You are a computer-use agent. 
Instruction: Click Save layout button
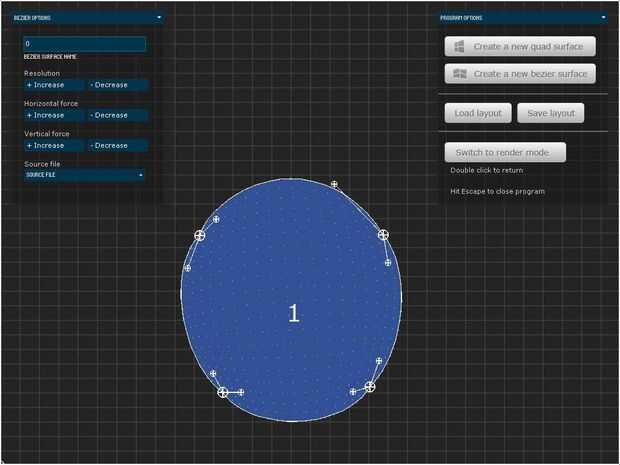[551, 113]
